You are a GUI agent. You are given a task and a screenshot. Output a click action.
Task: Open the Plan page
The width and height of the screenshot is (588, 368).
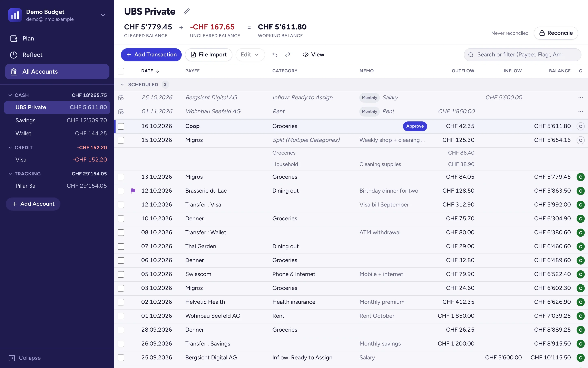[57, 38]
